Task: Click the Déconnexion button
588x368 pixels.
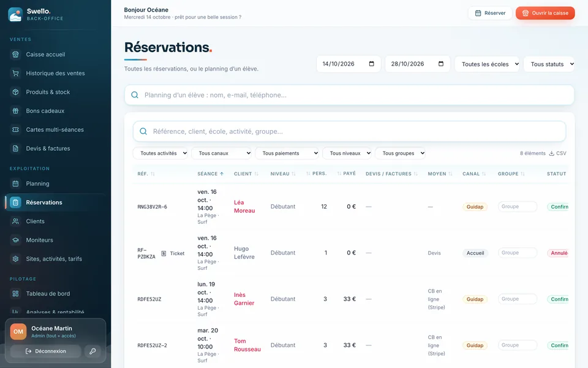Action: point(46,351)
